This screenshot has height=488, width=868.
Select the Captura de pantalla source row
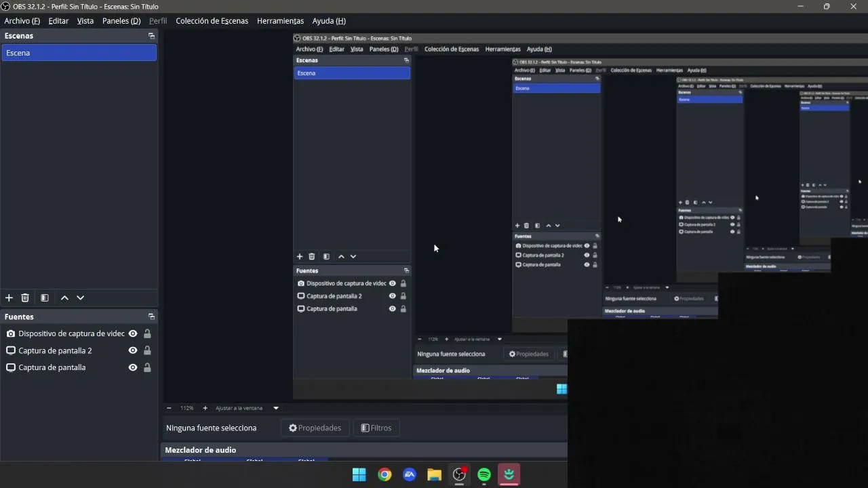(x=79, y=367)
